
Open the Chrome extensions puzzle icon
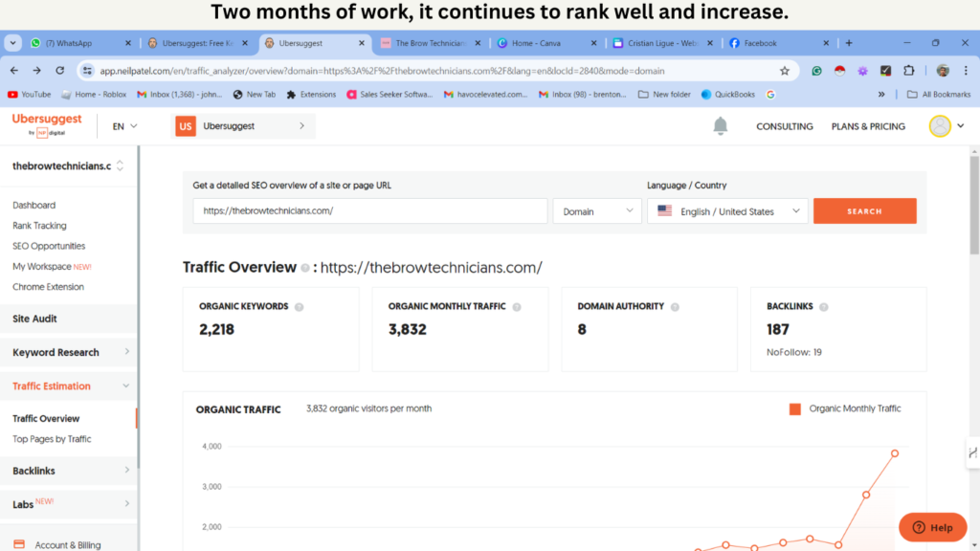[x=909, y=71]
